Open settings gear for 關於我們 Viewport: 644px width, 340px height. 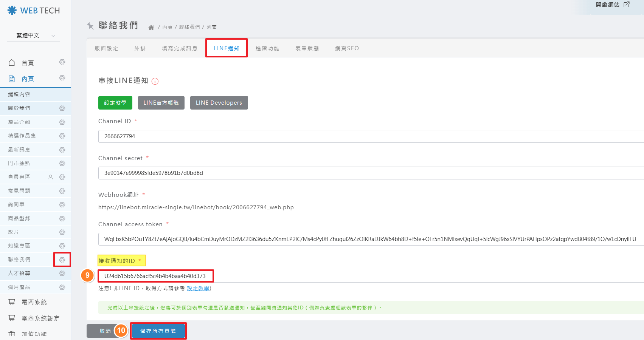click(62, 108)
